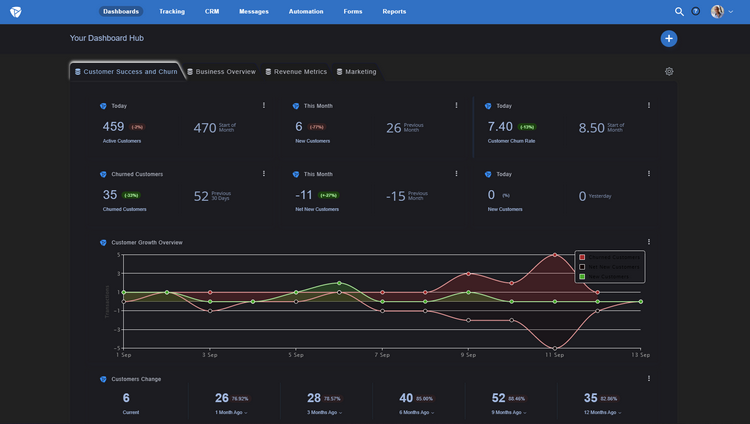This screenshot has width=750, height=424.
Task: Switch to the Revenue Metrics tab
Action: [296, 72]
